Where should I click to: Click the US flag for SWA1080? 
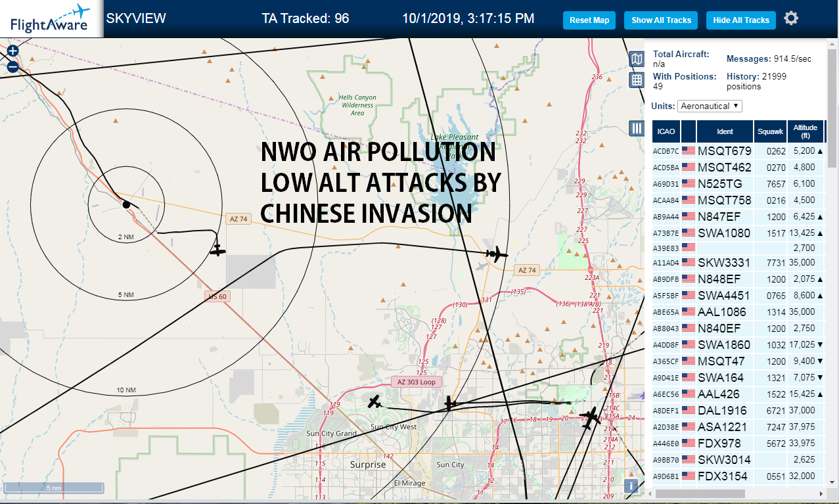click(689, 233)
